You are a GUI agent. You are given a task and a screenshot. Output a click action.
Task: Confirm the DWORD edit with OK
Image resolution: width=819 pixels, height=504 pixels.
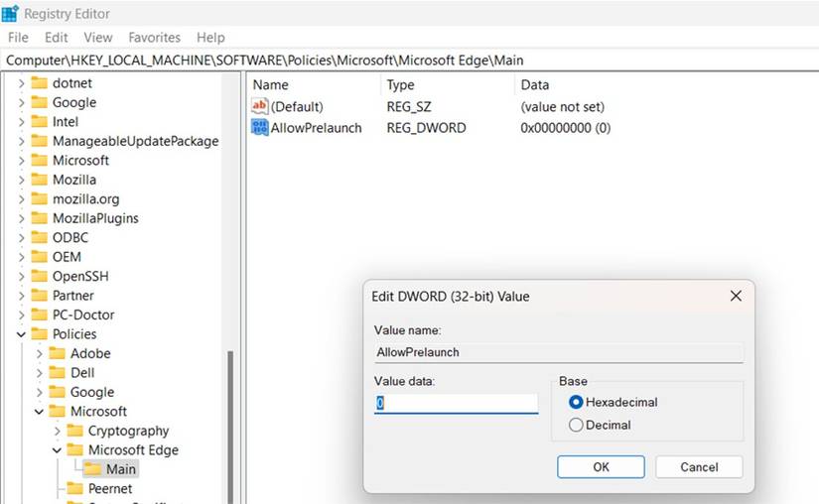[601, 467]
